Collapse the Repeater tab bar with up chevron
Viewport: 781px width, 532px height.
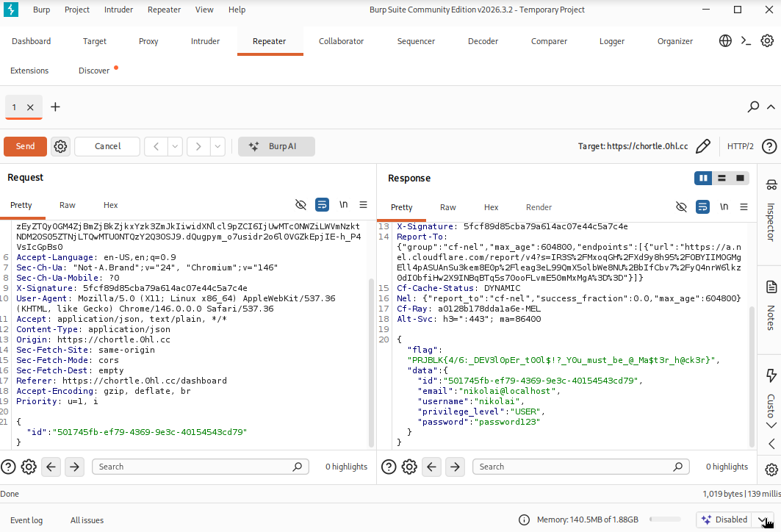point(771,107)
